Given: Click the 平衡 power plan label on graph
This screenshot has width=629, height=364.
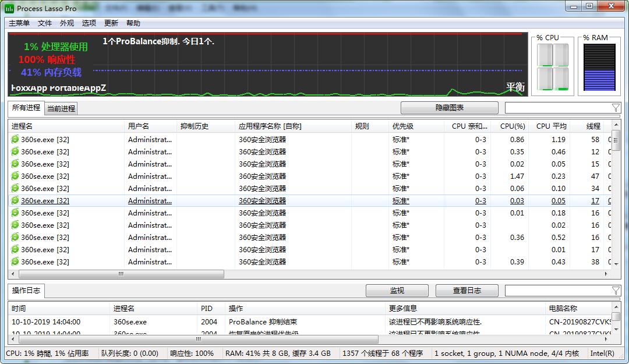Looking at the screenshot, I should coord(515,87).
